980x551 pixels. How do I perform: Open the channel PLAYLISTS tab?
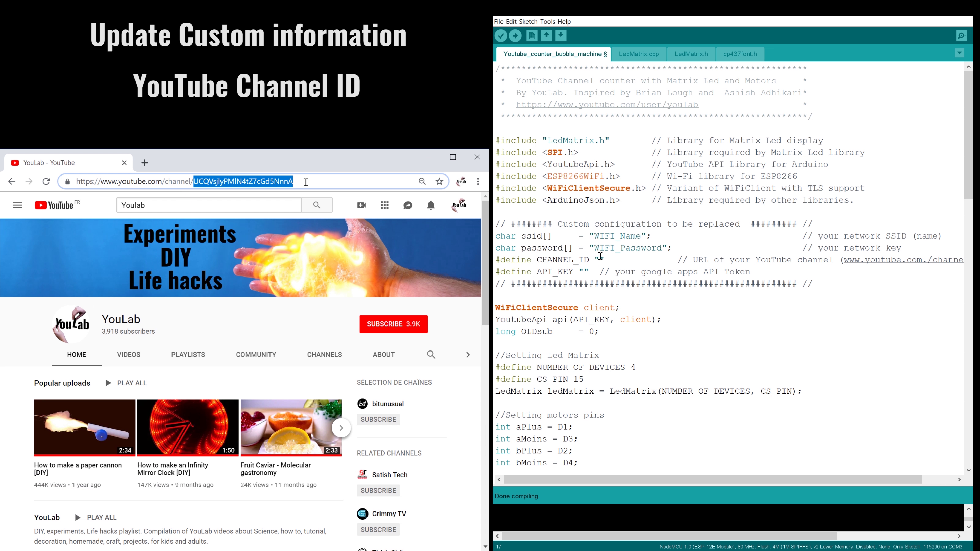point(188,354)
